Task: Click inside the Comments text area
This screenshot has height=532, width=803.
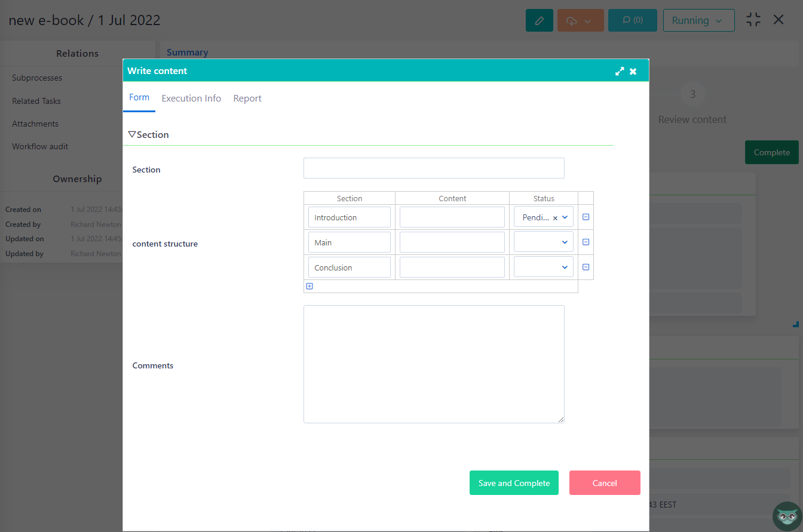Action: coord(434,363)
